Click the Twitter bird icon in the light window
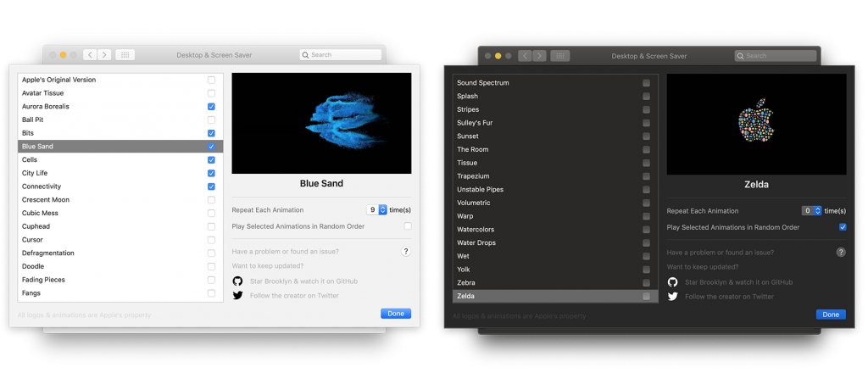This screenshot has height=384, width=868. point(237,296)
